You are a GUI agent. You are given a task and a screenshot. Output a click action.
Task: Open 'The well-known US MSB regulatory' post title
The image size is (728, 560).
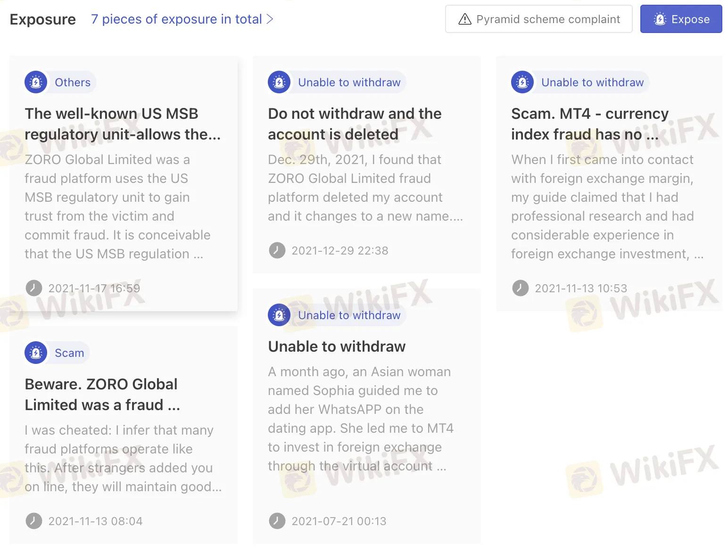pyautogui.click(x=123, y=124)
